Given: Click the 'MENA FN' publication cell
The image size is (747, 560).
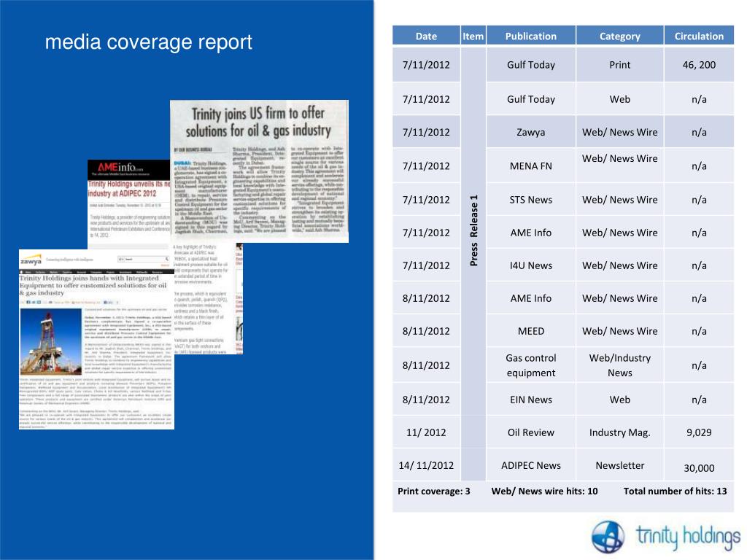Looking at the screenshot, I should click(x=531, y=166).
